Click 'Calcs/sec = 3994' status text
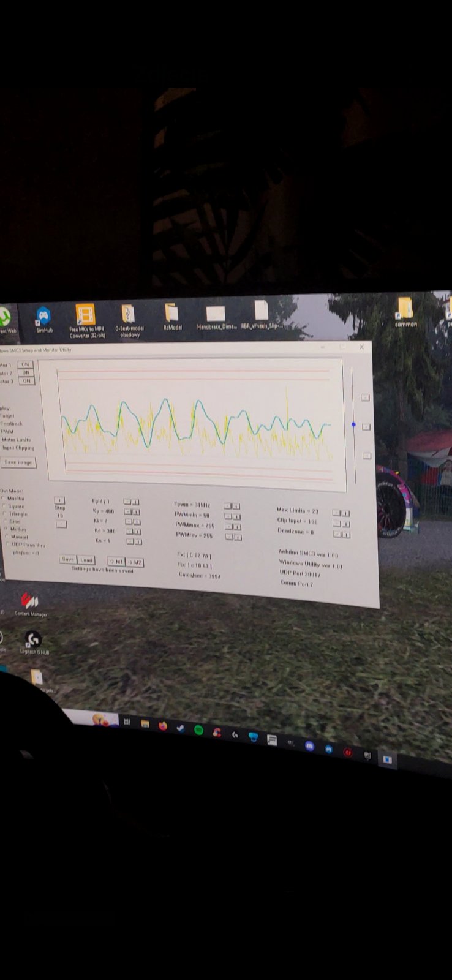The height and width of the screenshot is (980, 452). [x=200, y=575]
